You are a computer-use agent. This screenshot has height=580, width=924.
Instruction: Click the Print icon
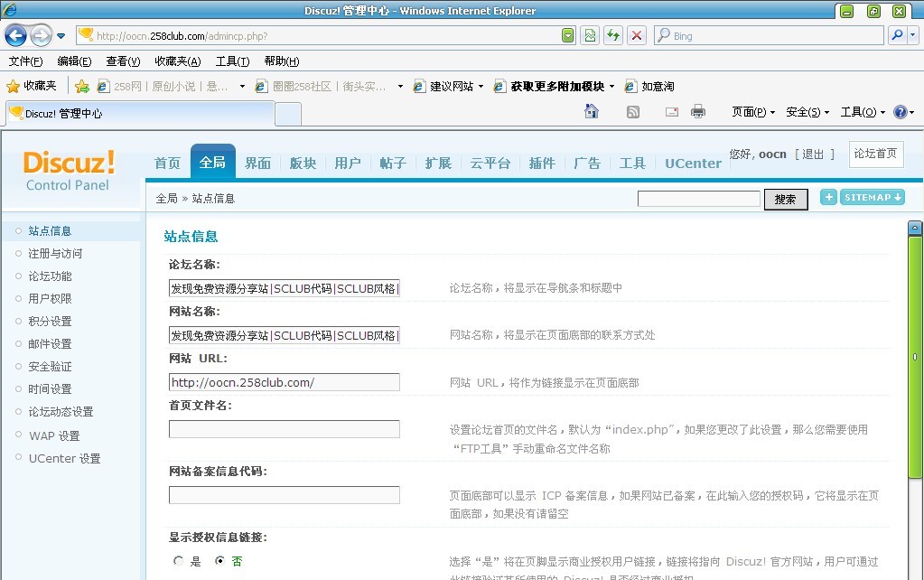pos(697,111)
